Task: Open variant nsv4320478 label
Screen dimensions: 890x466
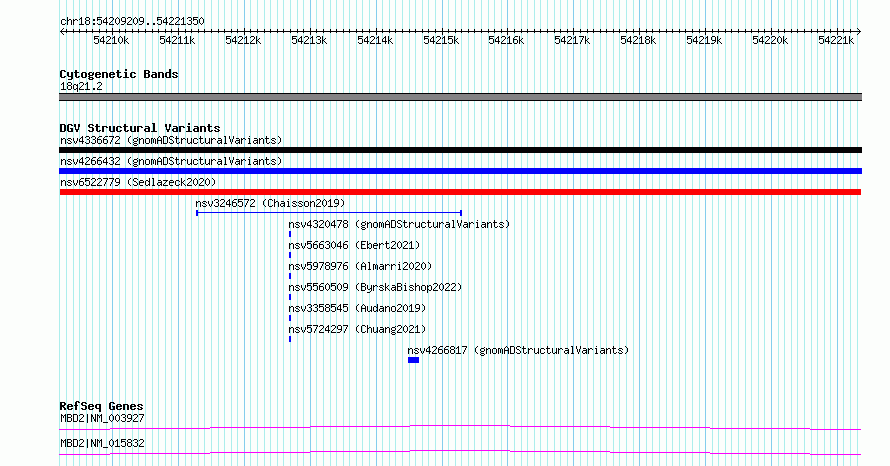Action: (399, 224)
